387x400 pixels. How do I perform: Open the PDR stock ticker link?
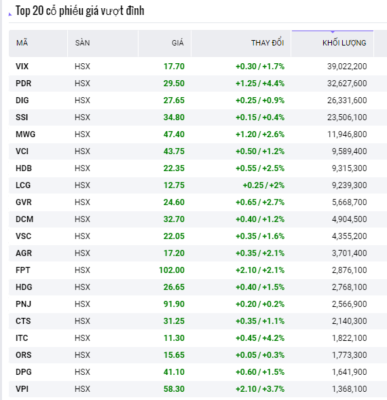[x=23, y=83]
